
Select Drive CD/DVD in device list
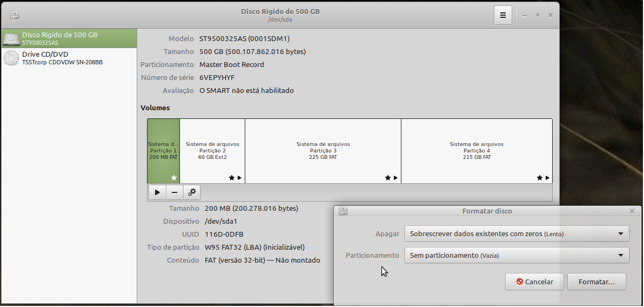pyautogui.click(x=69, y=58)
